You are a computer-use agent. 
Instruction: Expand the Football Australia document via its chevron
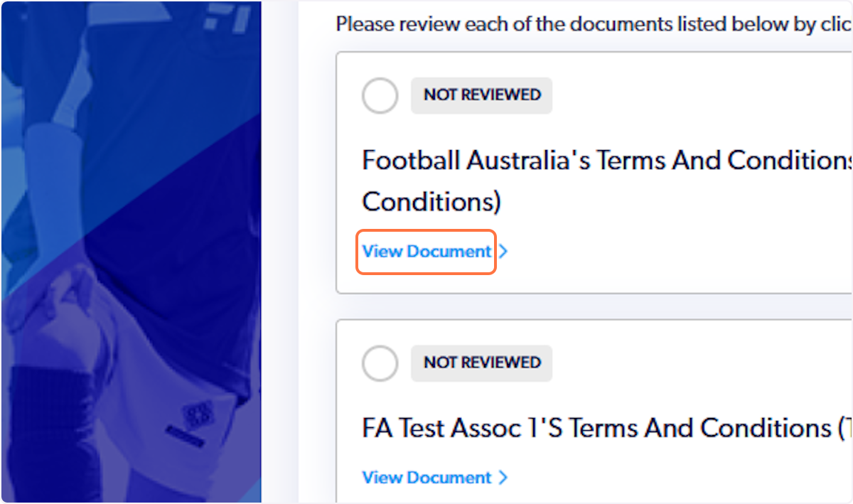tap(503, 251)
